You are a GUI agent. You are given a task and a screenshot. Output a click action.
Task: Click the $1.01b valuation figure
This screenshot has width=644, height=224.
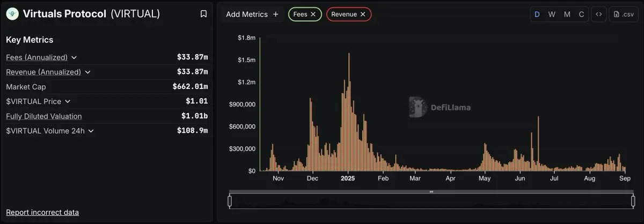tap(195, 116)
